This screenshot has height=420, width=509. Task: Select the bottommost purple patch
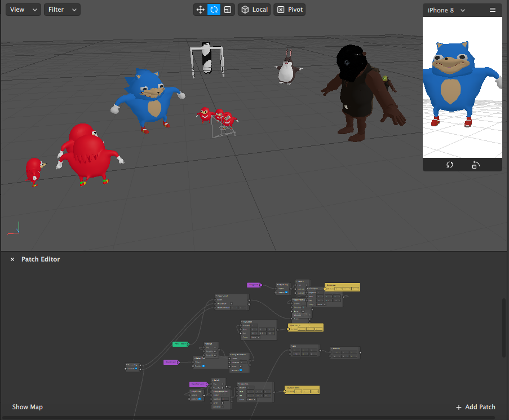[198, 384]
